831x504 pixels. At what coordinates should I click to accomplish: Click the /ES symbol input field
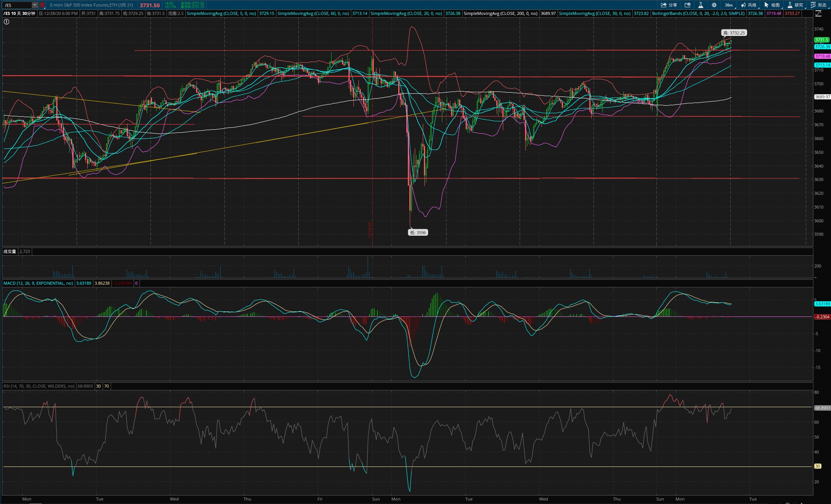point(17,5)
